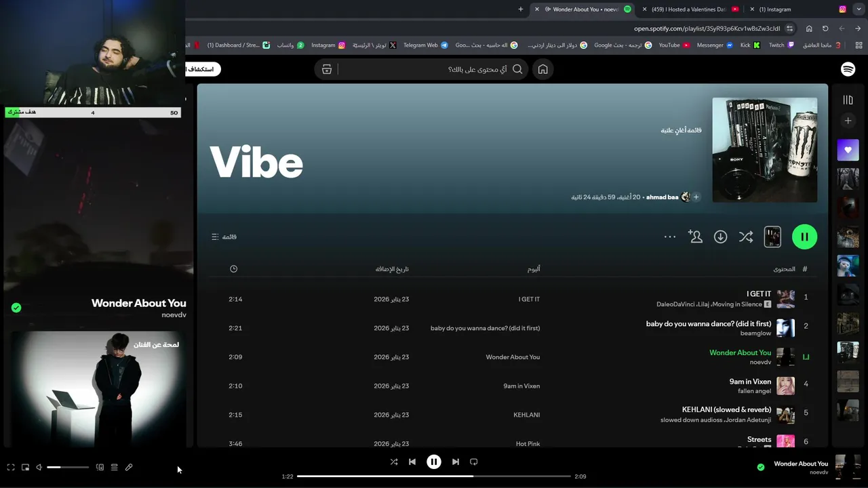The width and height of the screenshot is (868, 488).
Task: Open the Hot Pink album link
Action: coord(528,444)
